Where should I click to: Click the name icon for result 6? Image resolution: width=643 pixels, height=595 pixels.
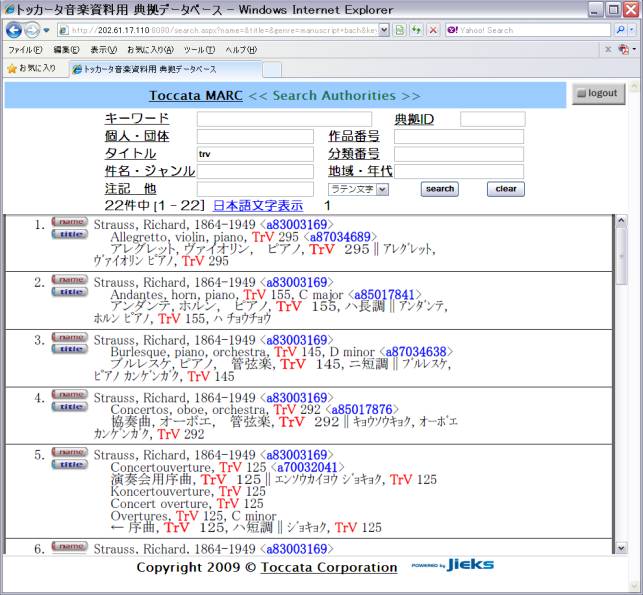coord(69,547)
